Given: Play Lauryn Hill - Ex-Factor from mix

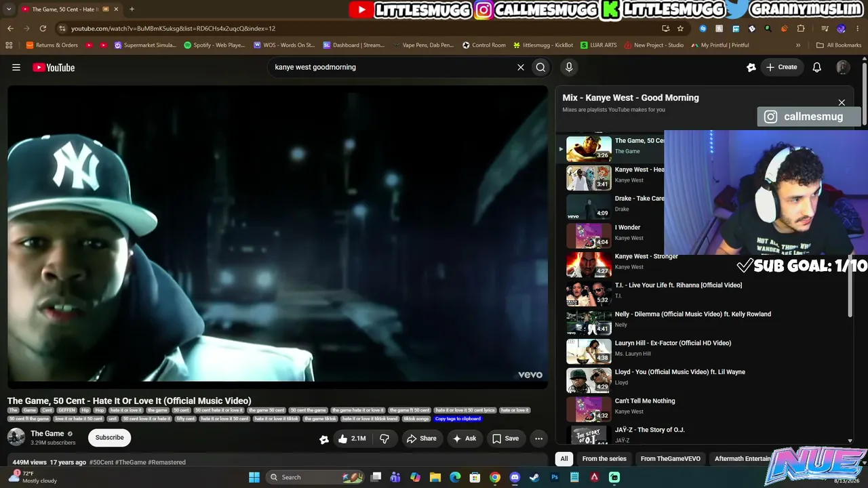Looking at the screenshot, I should 589,352.
